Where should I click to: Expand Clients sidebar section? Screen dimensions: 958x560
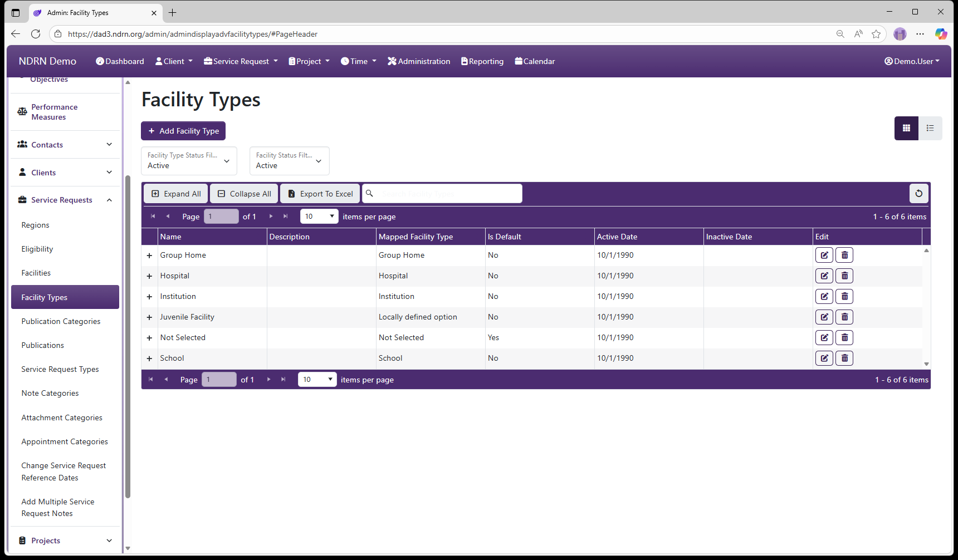point(65,173)
